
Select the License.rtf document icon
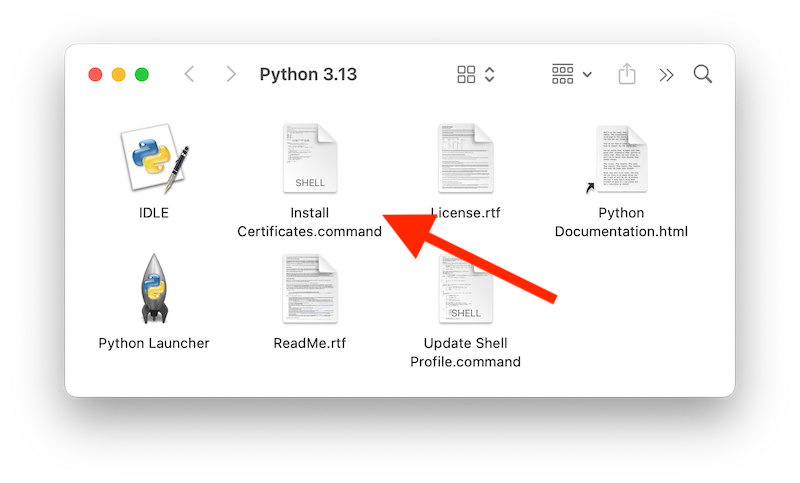point(466,160)
